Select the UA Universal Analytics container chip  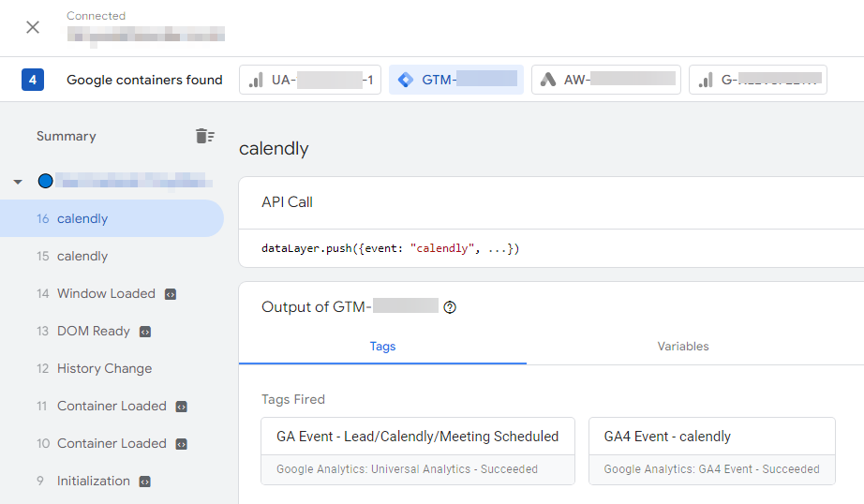(x=310, y=80)
